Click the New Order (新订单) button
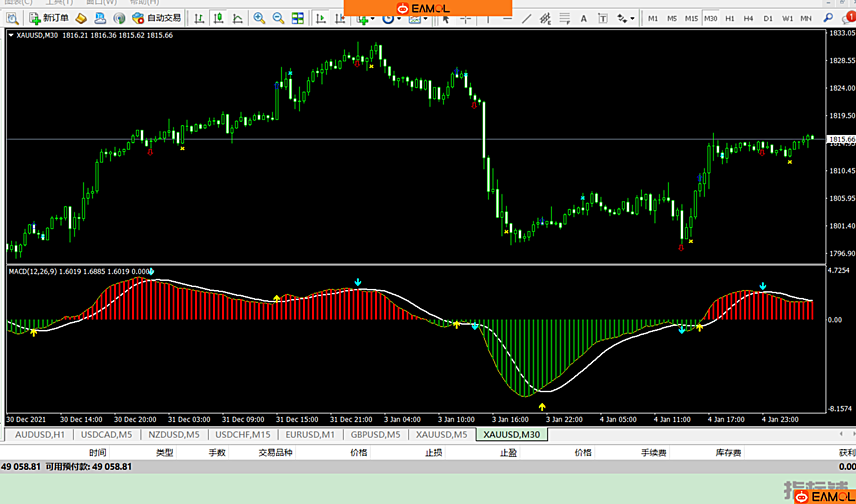 [49, 19]
